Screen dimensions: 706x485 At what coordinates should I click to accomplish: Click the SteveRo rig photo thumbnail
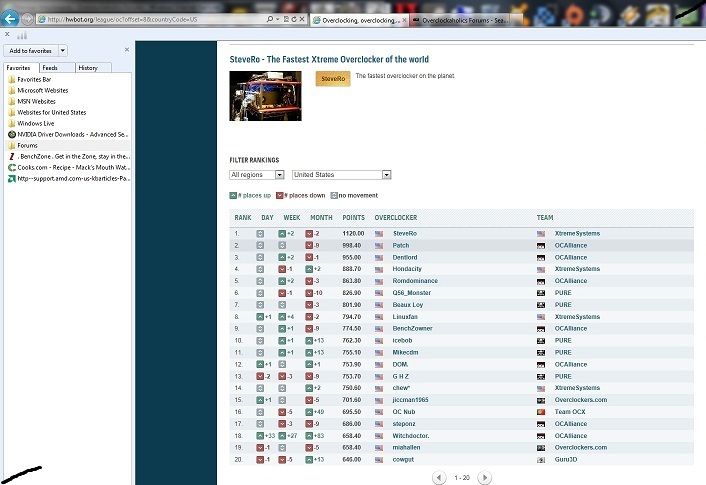265,96
